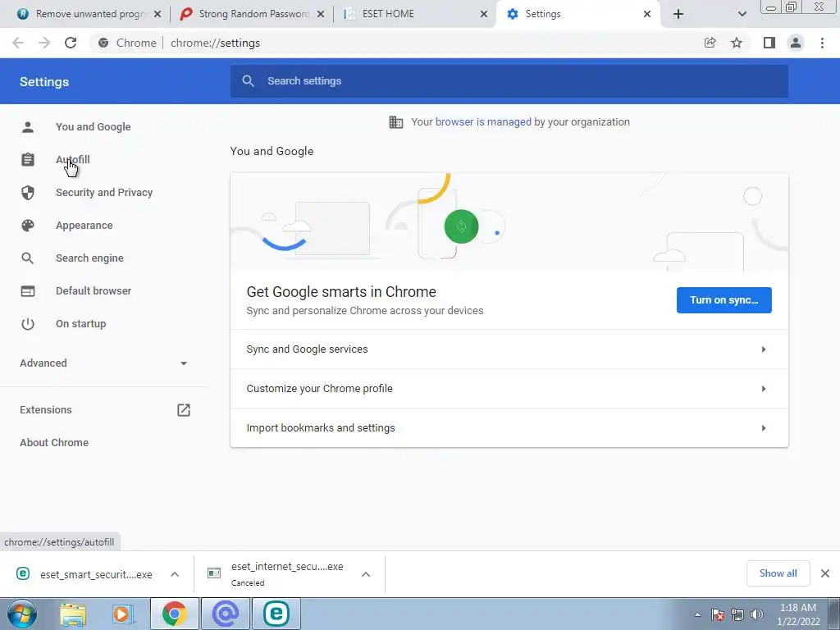The height and width of the screenshot is (630, 840).
Task: Open Security and Privacy settings
Action: pyautogui.click(x=104, y=192)
